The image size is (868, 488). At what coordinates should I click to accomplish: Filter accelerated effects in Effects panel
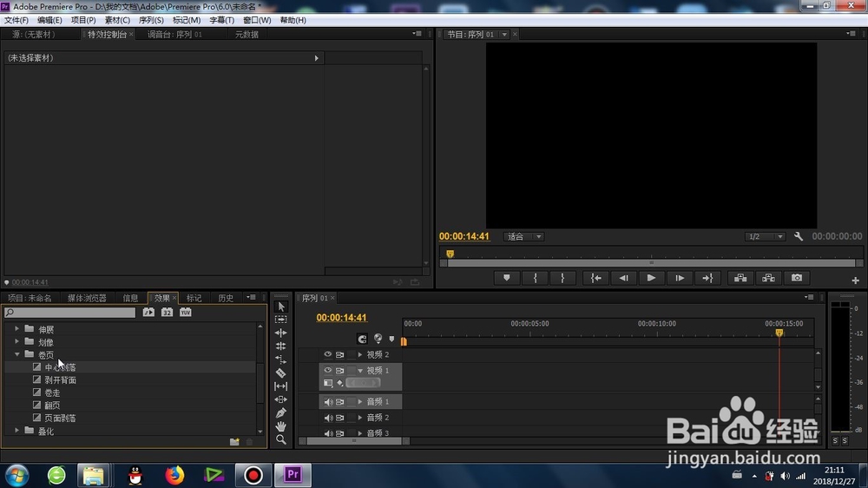[148, 313]
